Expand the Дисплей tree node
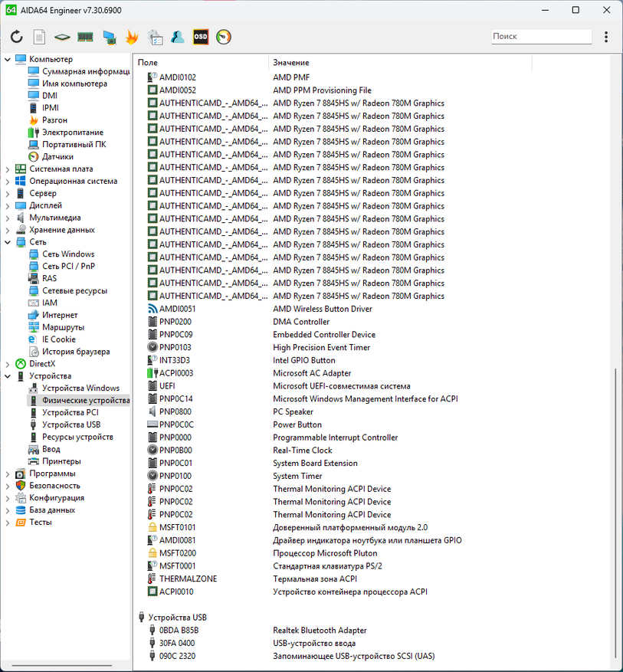The height and width of the screenshot is (672, 623). click(8, 205)
